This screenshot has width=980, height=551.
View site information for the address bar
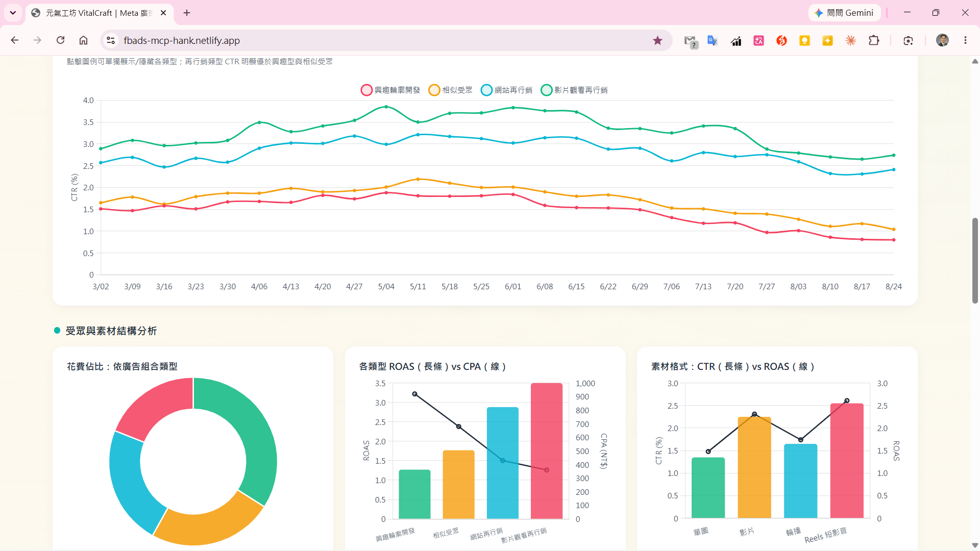point(111,40)
